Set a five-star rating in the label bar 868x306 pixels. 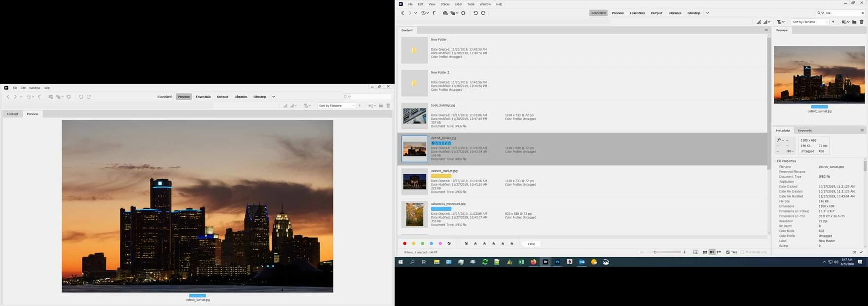tap(512, 243)
